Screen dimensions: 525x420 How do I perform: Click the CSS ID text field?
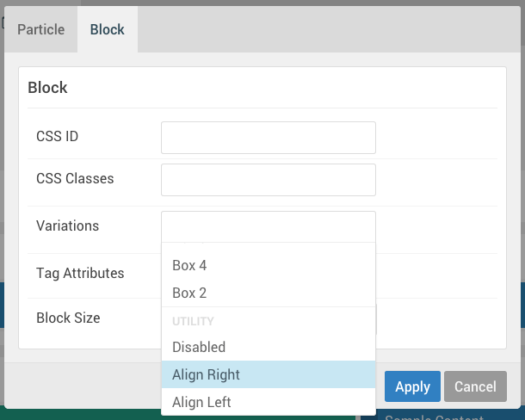[x=268, y=138]
